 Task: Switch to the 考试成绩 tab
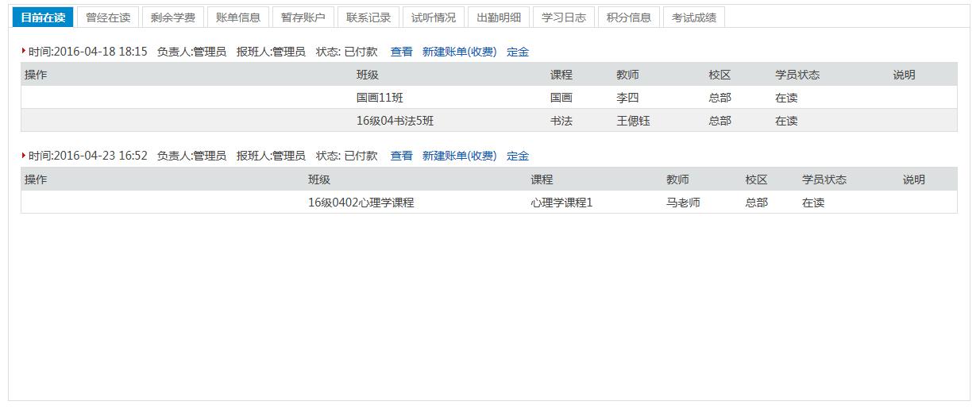coord(694,17)
